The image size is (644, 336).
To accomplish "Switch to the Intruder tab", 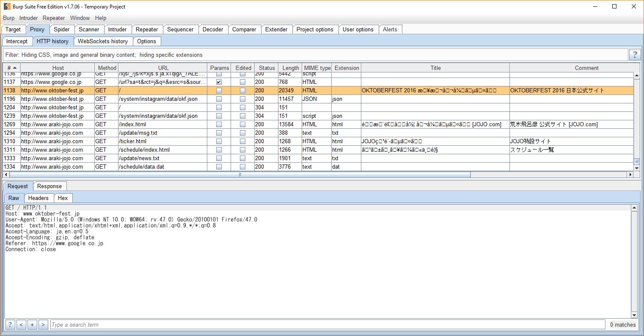I will click(x=117, y=29).
